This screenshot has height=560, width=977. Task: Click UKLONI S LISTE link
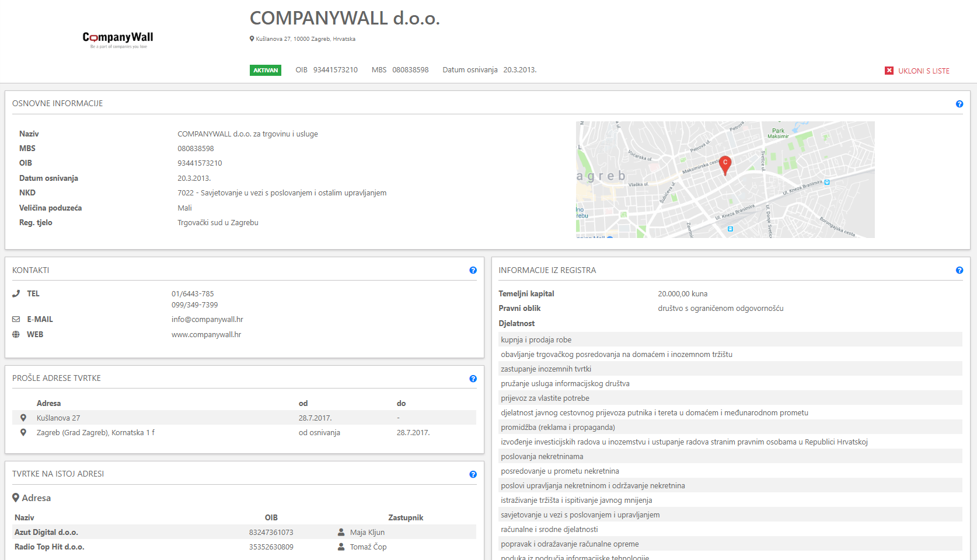click(x=923, y=71)
